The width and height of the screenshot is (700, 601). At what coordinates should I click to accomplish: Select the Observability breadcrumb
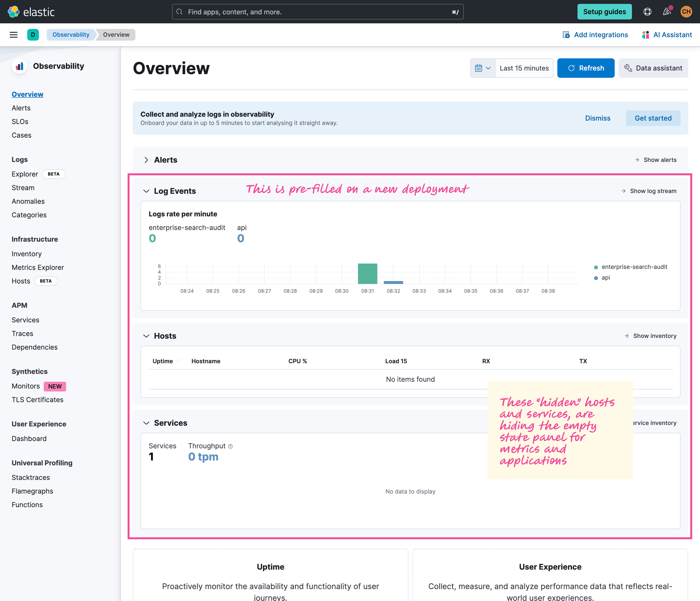pos(71,35)
